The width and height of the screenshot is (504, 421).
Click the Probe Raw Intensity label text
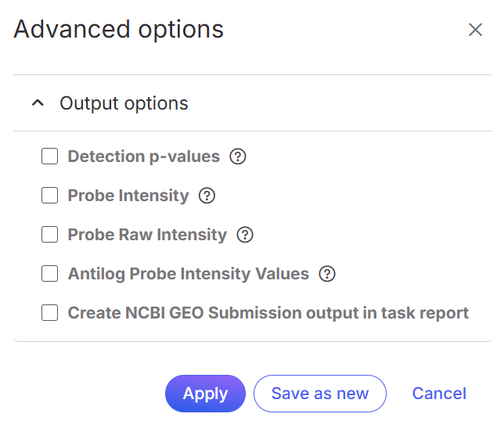click(x=147, y=235)
